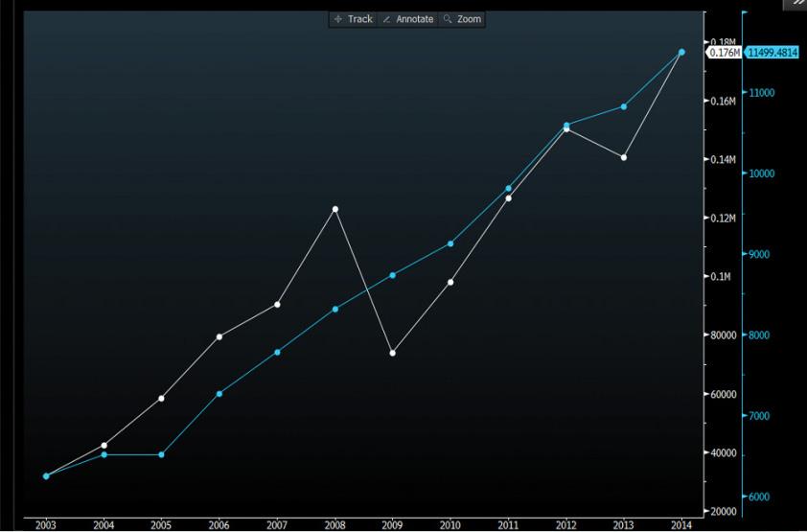
Task: Select the white data point at 2008 peak
Action: 334,209
